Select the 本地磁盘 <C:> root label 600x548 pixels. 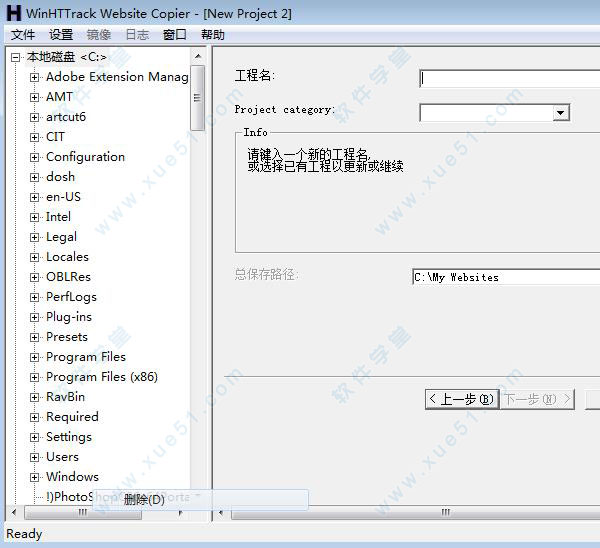[67, 57]
